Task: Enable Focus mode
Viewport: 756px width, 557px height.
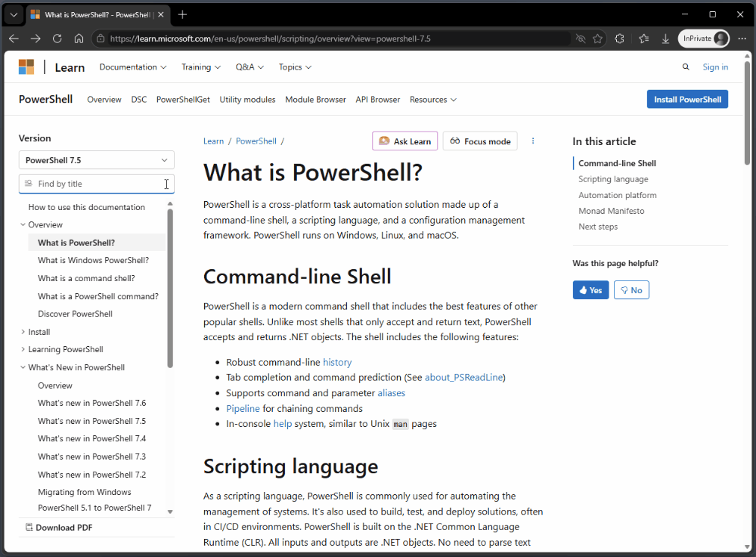Action: 480,141
